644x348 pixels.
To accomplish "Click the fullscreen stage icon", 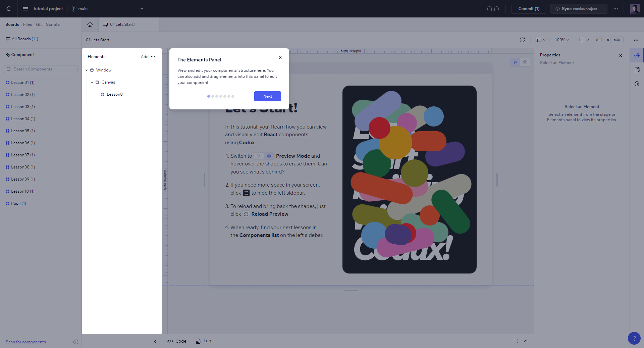I will point(516,341).
